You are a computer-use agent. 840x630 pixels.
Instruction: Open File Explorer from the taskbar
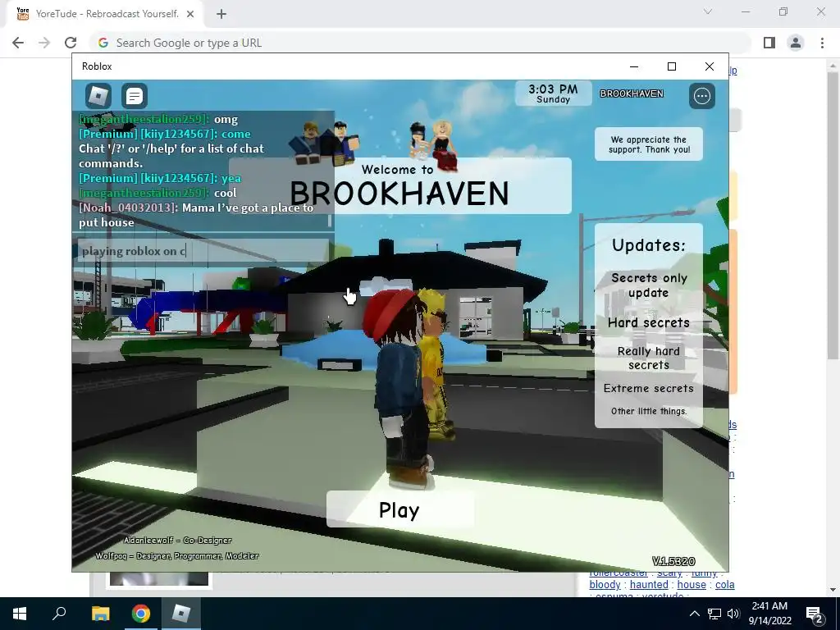(x=100, y=614)
